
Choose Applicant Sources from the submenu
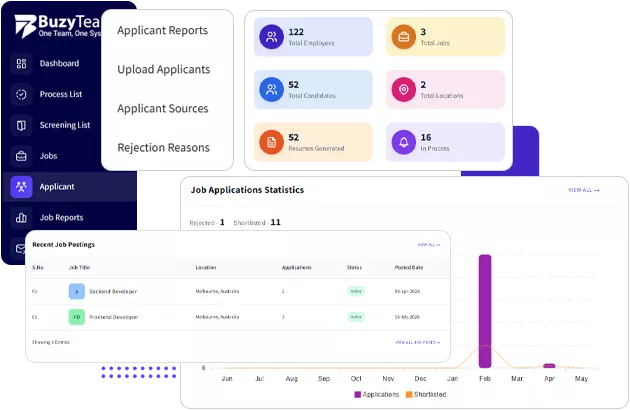(x=163, y=109)
